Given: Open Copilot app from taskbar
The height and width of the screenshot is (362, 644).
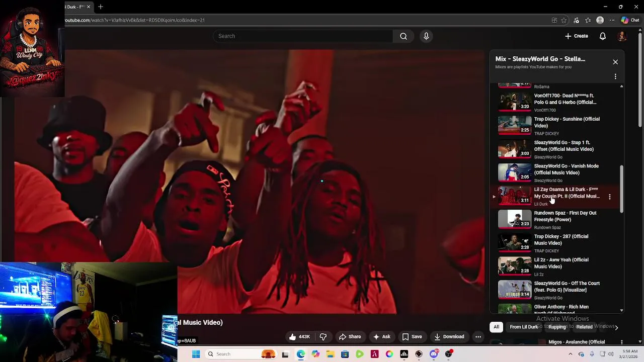Looking at the screenshot, I should coord(315,354).
